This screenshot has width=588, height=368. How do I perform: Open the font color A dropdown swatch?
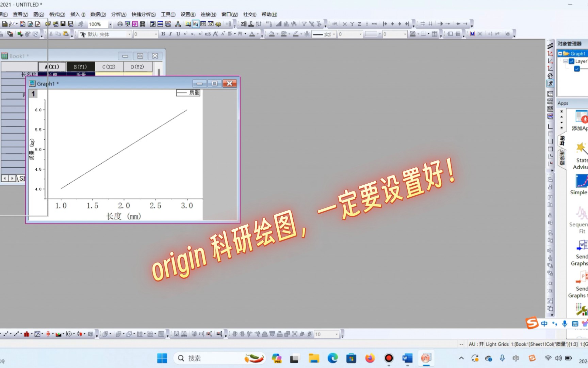coord(255,34)
